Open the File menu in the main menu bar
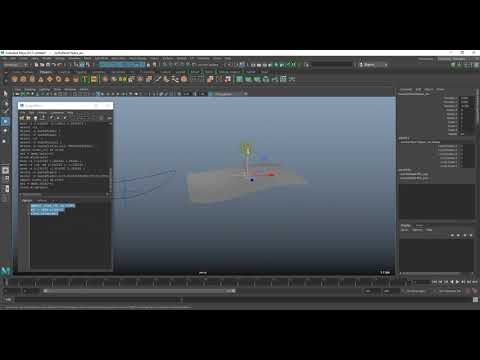The width and height of the screenshot is (480, 360). click(x=4, y=58)
